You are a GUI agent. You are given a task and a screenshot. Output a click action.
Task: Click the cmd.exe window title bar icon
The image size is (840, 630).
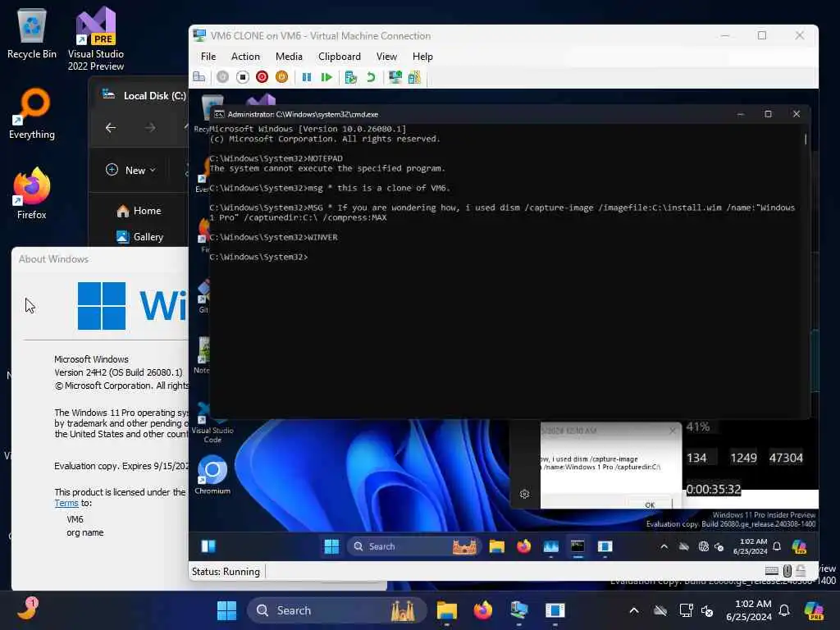tap(219, 114)
